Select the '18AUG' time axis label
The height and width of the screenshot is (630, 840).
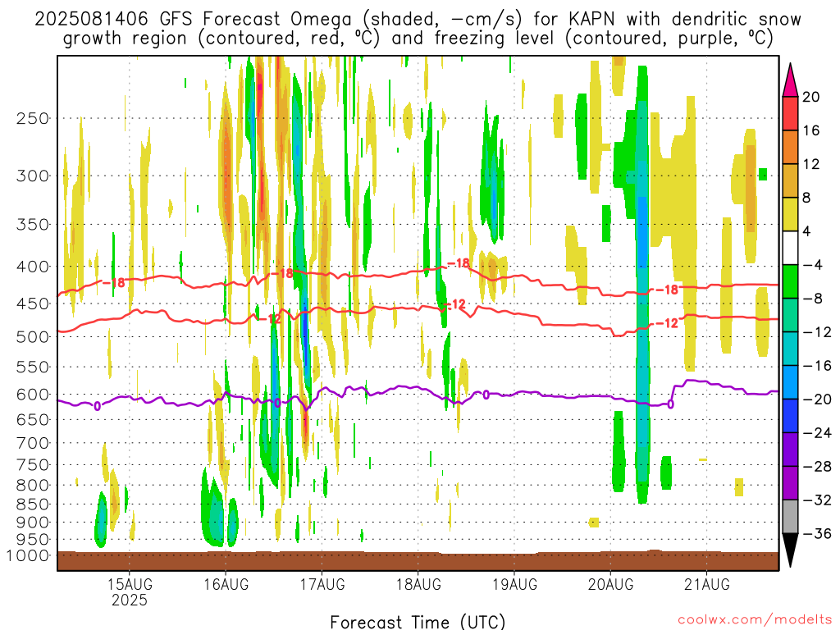[x=418, y=584]
